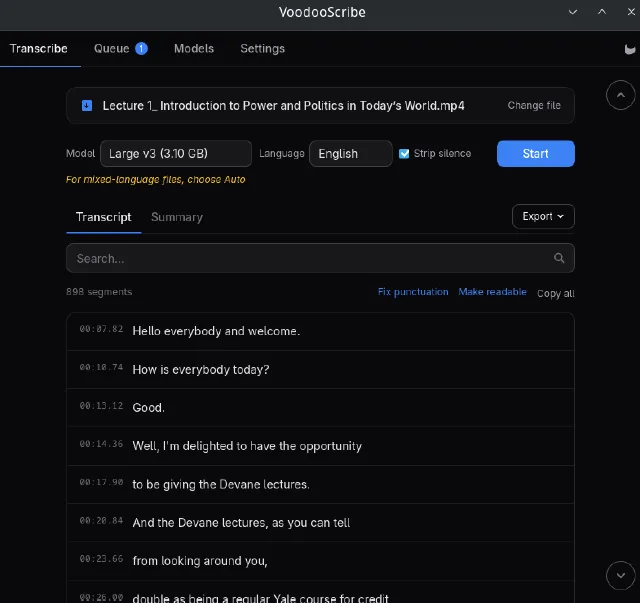Focus the transcript Search field

point(320,258)
